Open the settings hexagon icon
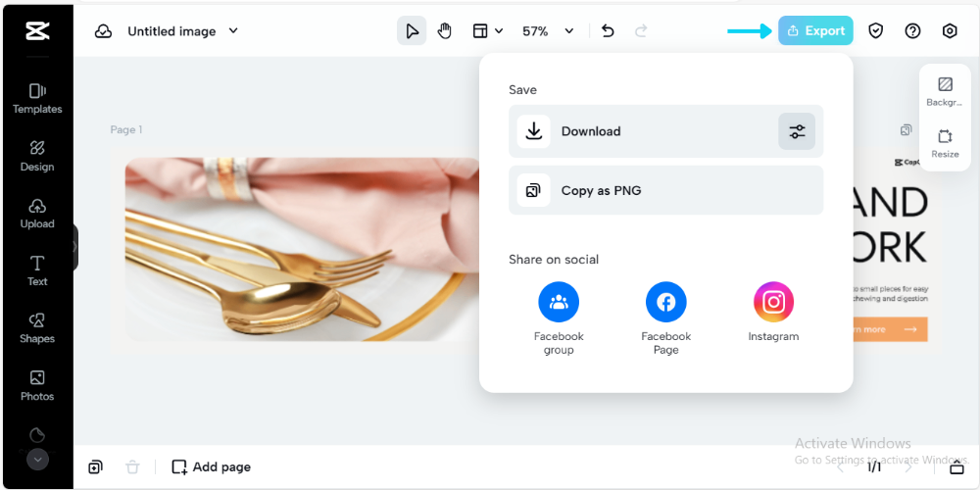Viewport: 980px width, 490px height. (950, 30)
